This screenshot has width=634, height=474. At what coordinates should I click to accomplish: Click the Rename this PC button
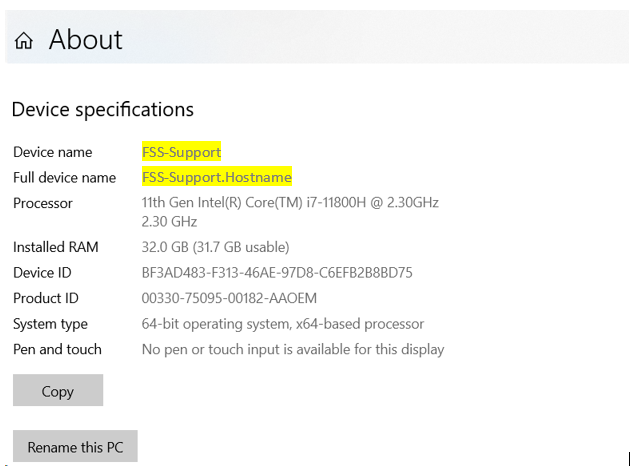[x=75, y=446]
